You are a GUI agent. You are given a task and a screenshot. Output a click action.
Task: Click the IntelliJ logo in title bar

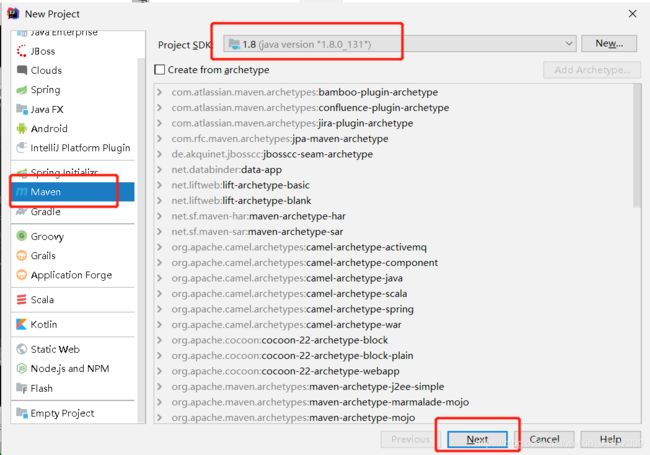coord(13,14)
